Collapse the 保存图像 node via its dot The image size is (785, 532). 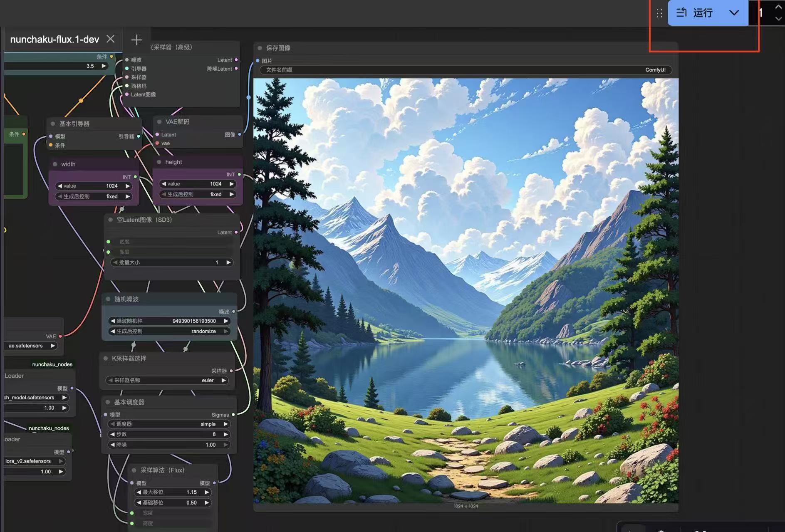pyautogui.click(x=260, y=48)
